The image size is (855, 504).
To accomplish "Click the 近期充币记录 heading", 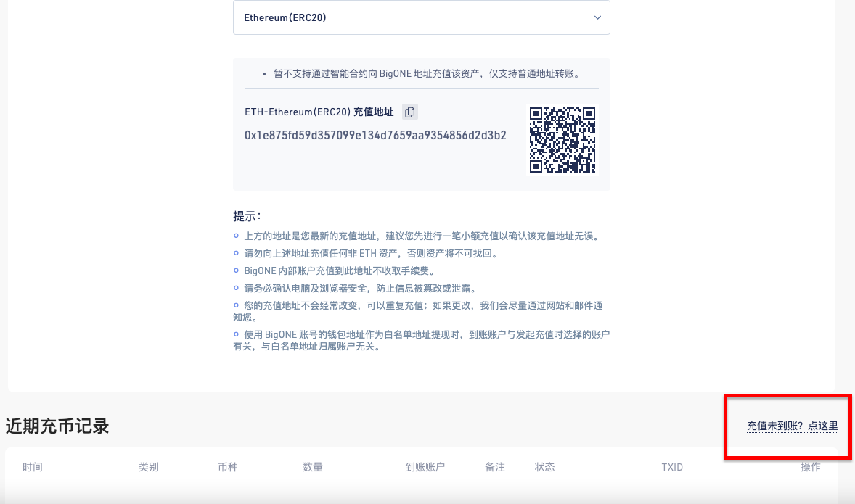I will pos(57,426).
